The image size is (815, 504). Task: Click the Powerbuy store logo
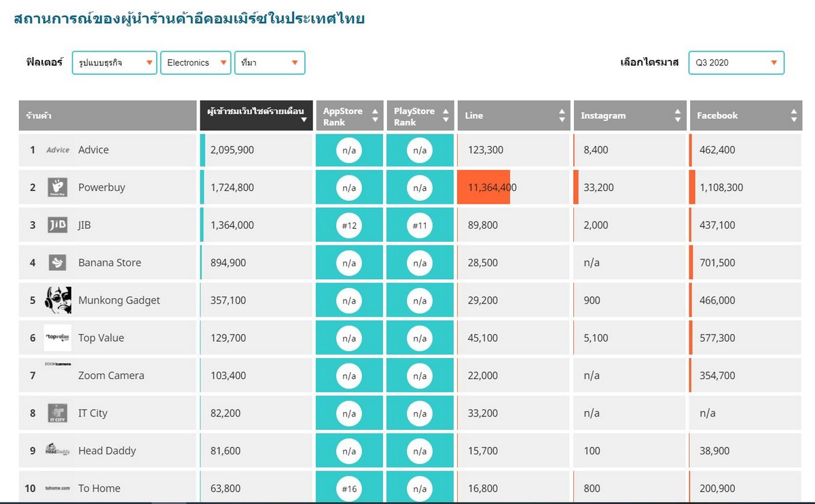58,187
